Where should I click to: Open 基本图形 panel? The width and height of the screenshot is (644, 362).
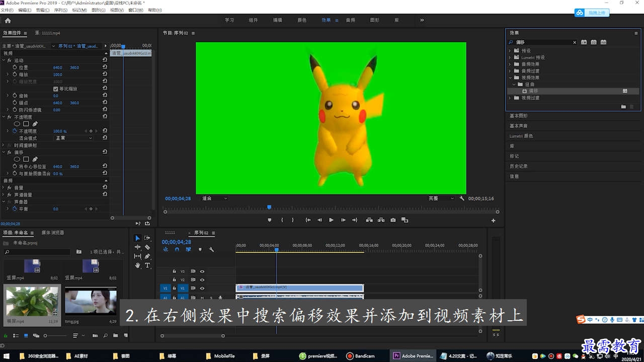519,116
